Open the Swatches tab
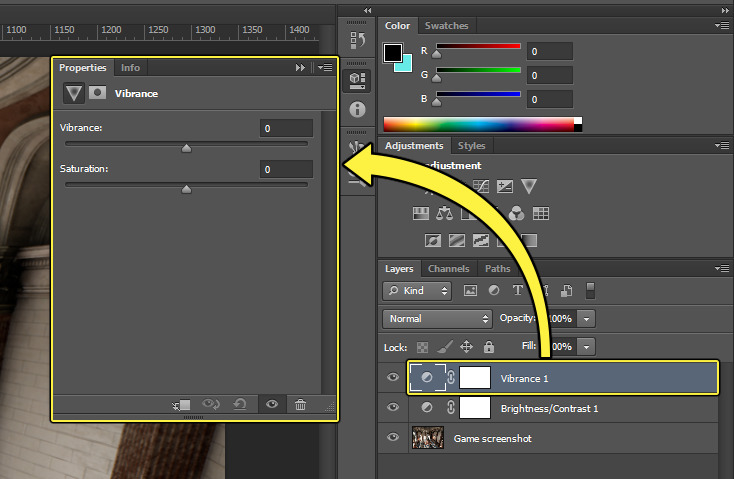Viewport: 734px width, 479px height. pyautogui.click(x=445, y=25)
